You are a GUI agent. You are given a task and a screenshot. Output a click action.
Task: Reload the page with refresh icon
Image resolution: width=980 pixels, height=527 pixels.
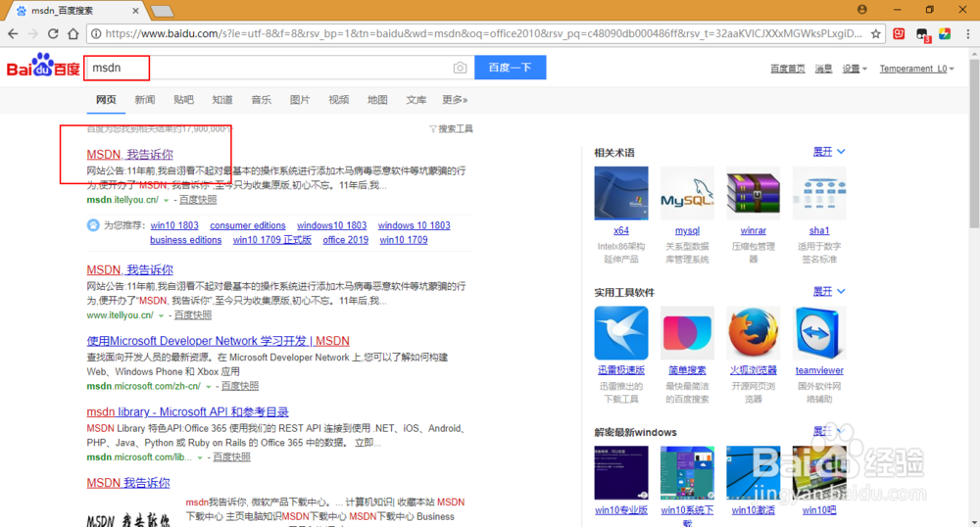[53, 33]
